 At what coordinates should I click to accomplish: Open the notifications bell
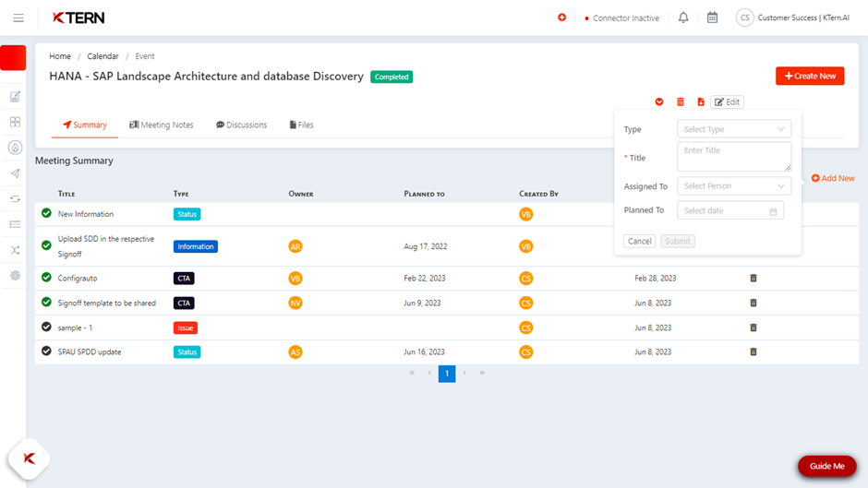tap(683, 18)
